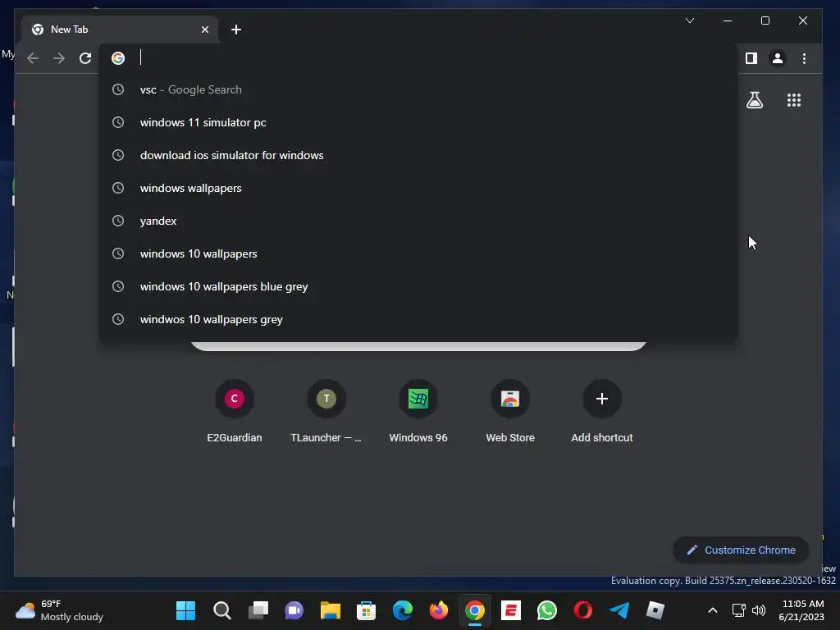Screen dimensions: 840x630
Task: Open the clock showing 11:05 AM
Action: tap(801, 610)
